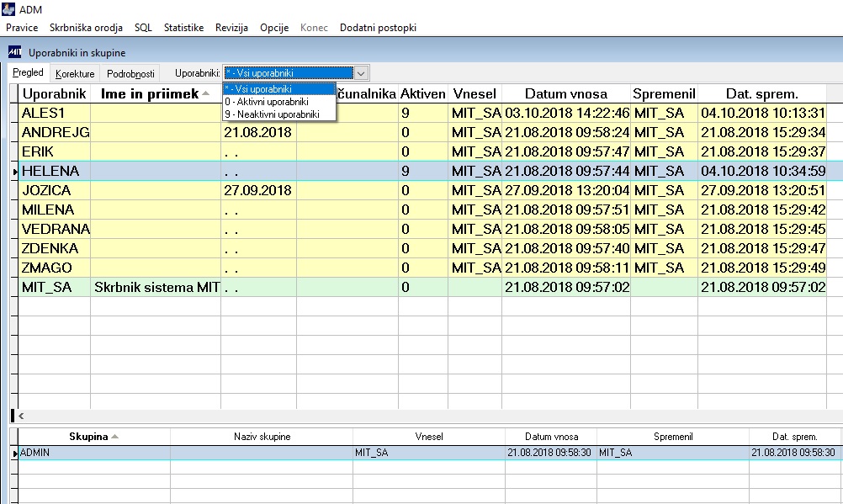This screenshot has height=504, width=843.
Task: Open the Statistike menu
Action: coord(184,28)
